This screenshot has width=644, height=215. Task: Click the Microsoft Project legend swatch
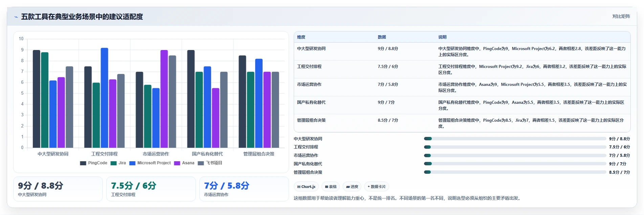(x=132, y=163)
